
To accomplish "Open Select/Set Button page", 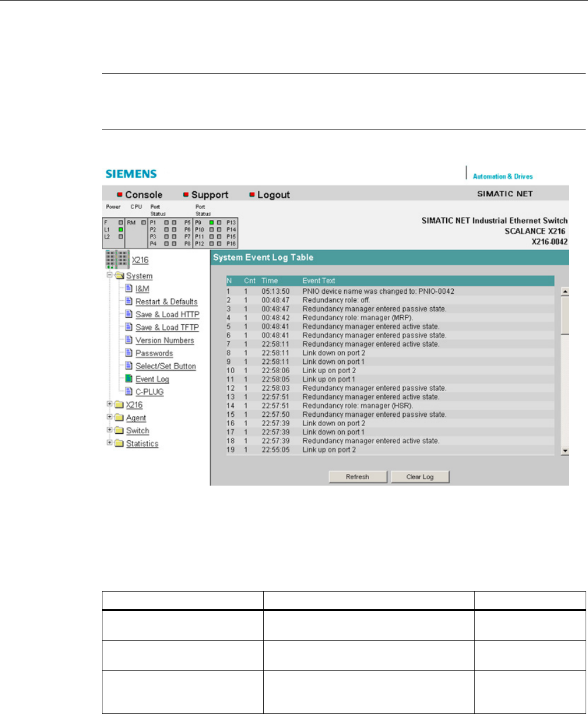I will 166,367.
